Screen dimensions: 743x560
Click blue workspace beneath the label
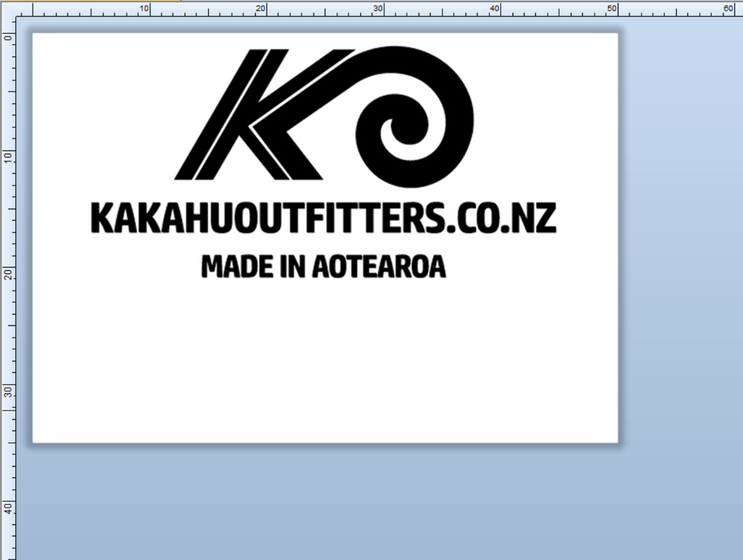(324, 502)
